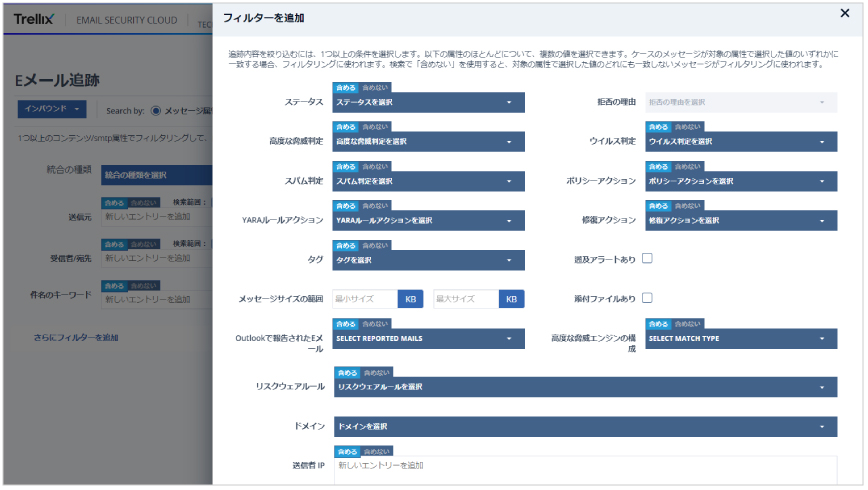Select 含めない toggle for 送信元
This screenshot has width=868, height=490.
point(144,203)
